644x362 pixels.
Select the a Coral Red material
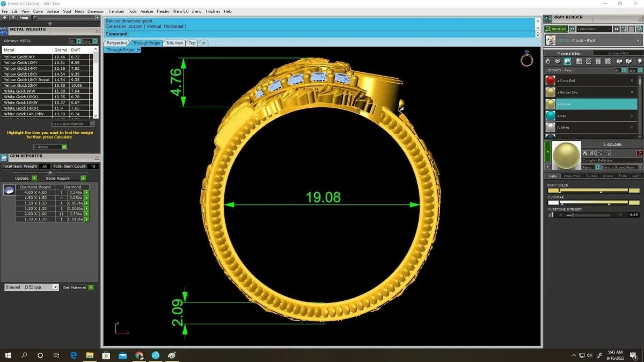(x=591, y=80)
